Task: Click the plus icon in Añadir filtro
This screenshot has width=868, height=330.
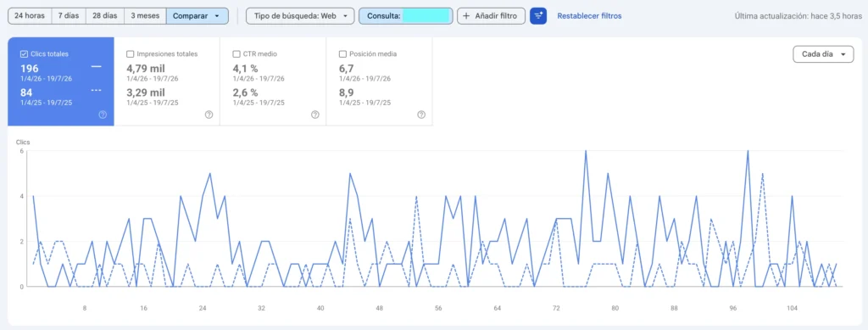Action: click(466, 16)
